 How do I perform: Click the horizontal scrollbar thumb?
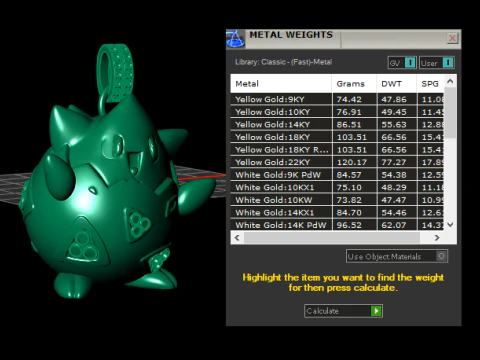pos(332,238)
